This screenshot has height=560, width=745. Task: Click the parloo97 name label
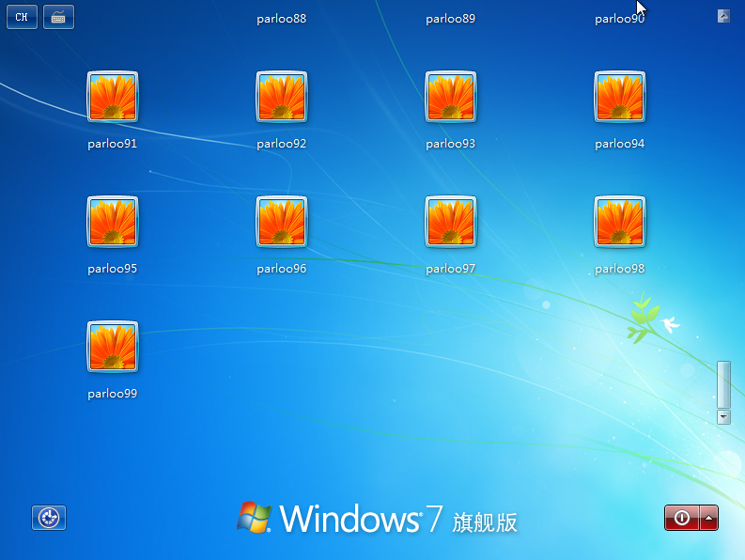pyautogui.click(x=451, y=269)
